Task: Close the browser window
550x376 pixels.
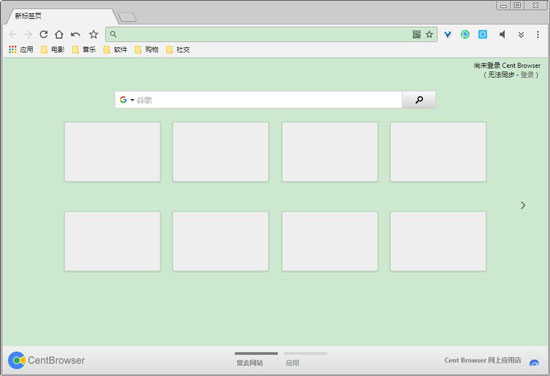Action: tap(535, 5)
